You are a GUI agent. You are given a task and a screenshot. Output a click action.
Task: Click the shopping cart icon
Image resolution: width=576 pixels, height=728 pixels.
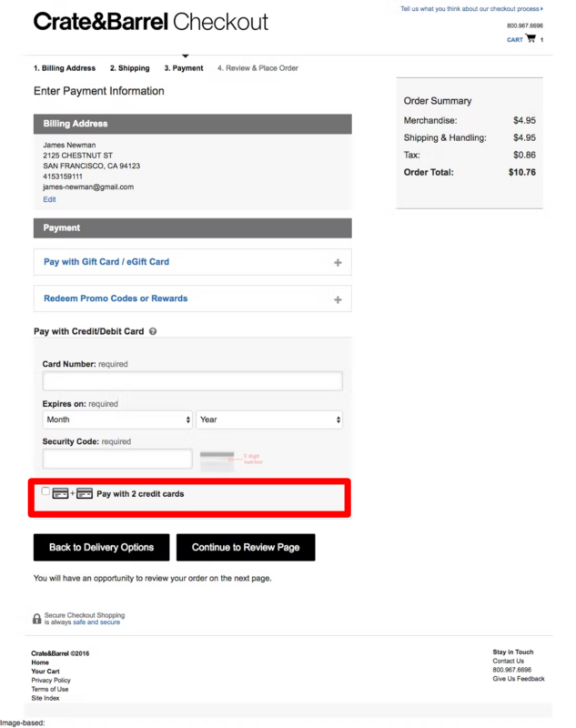[530, 39]
